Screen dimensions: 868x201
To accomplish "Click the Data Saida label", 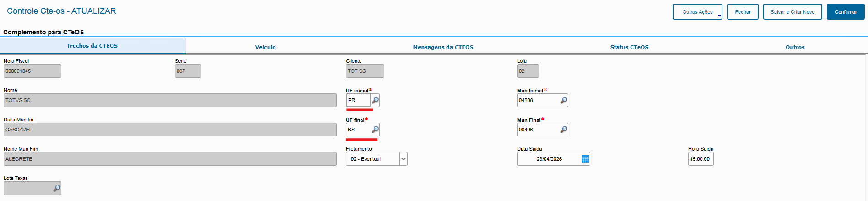I will click(529, 149).
